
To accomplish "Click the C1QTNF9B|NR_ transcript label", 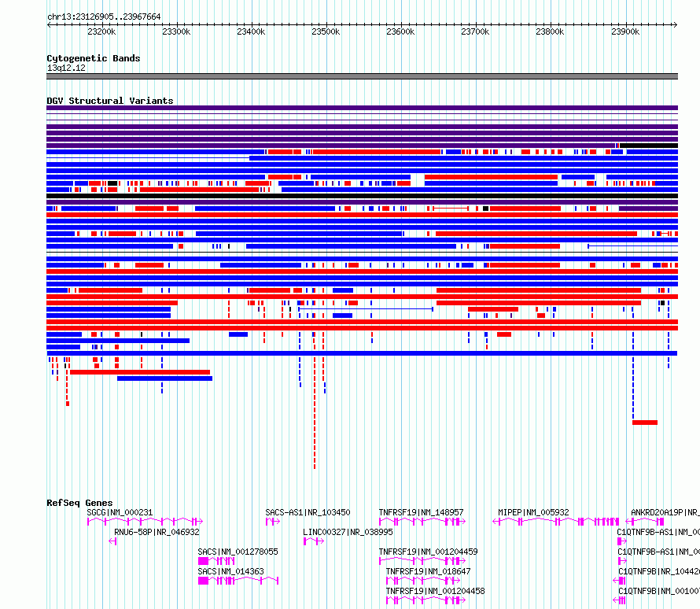I will [659, 571].
